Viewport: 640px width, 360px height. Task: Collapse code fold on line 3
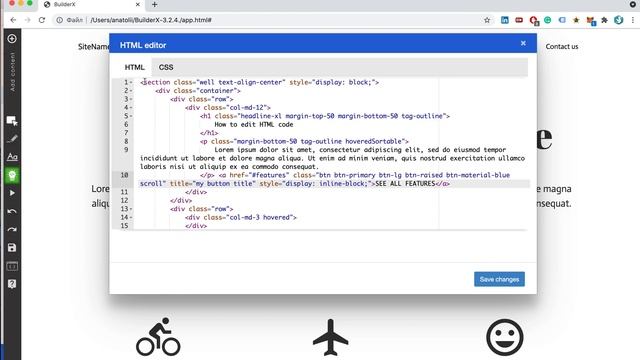point(131,99)
